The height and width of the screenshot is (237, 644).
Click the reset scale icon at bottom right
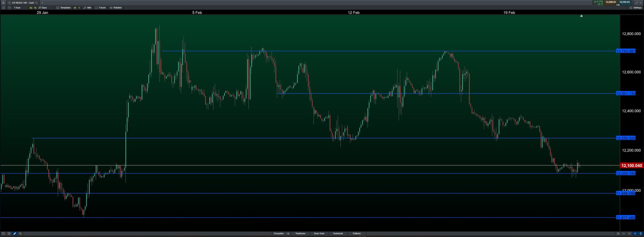618,234
